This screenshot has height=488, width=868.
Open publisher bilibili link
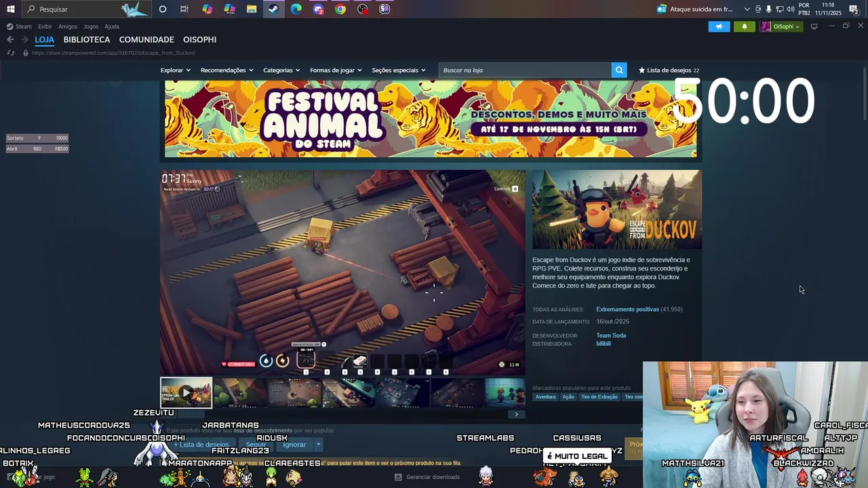point(604,344)
